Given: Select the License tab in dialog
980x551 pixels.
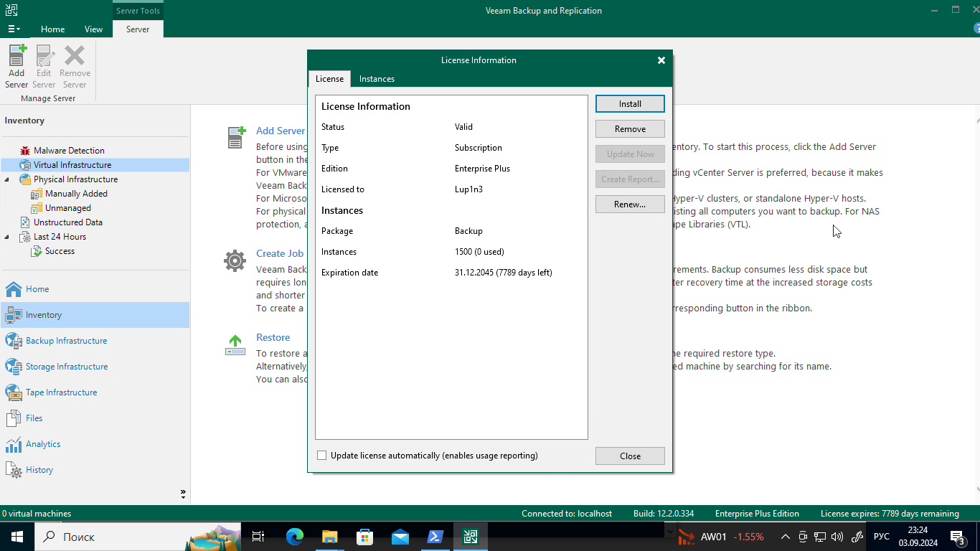Looking at the screenshot, I should 330,79.
